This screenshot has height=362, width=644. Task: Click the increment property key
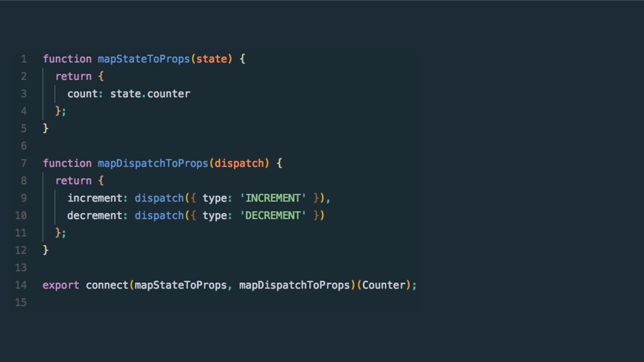pos(95,198)
